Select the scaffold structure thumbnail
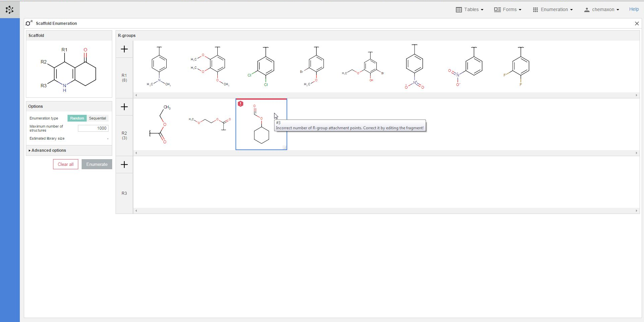This screenshot has width=644, height=322. (69, 69)
